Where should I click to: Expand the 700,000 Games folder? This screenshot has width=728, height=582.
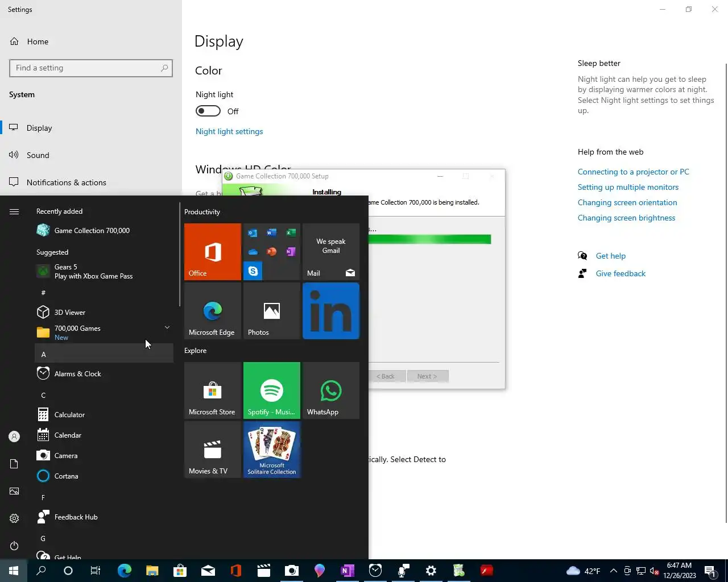tap(104, 332)
